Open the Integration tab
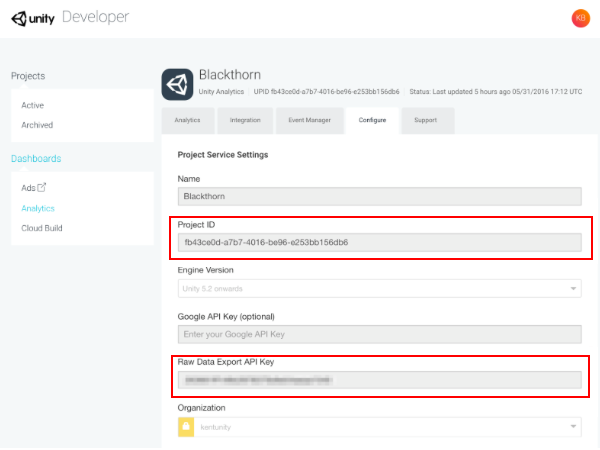 tap(245, 121)
